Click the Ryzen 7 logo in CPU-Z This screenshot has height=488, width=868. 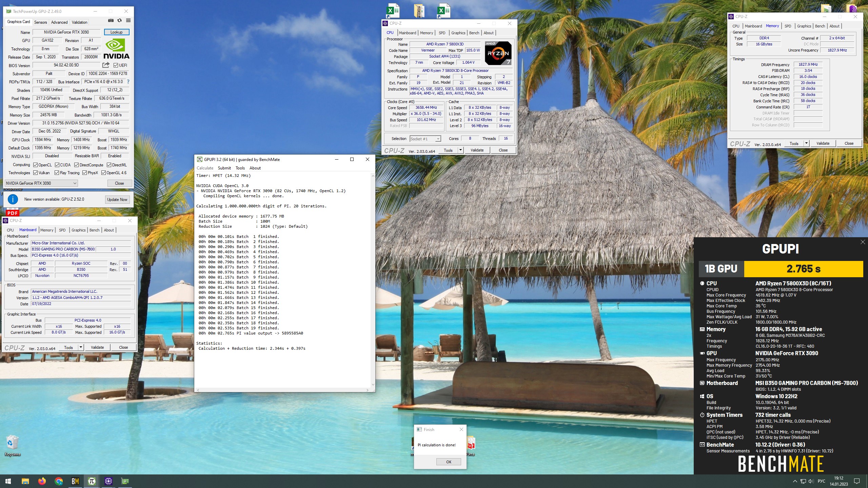coord(498,53)
